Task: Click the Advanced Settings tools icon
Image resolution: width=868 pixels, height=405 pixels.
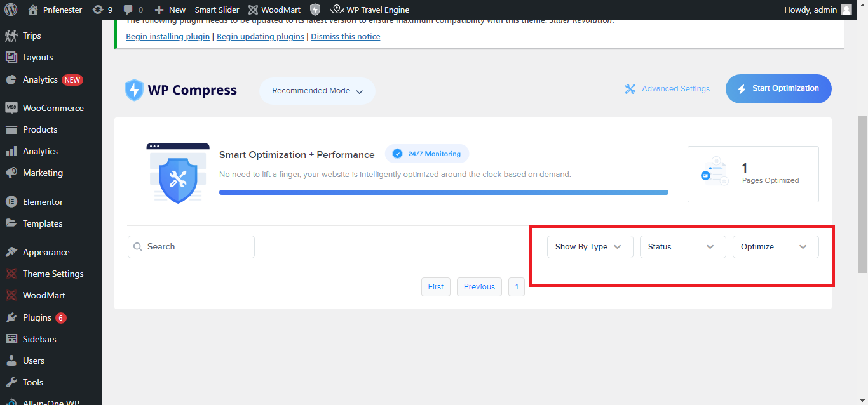Action: pyautogui.click(x=630, y=89)
